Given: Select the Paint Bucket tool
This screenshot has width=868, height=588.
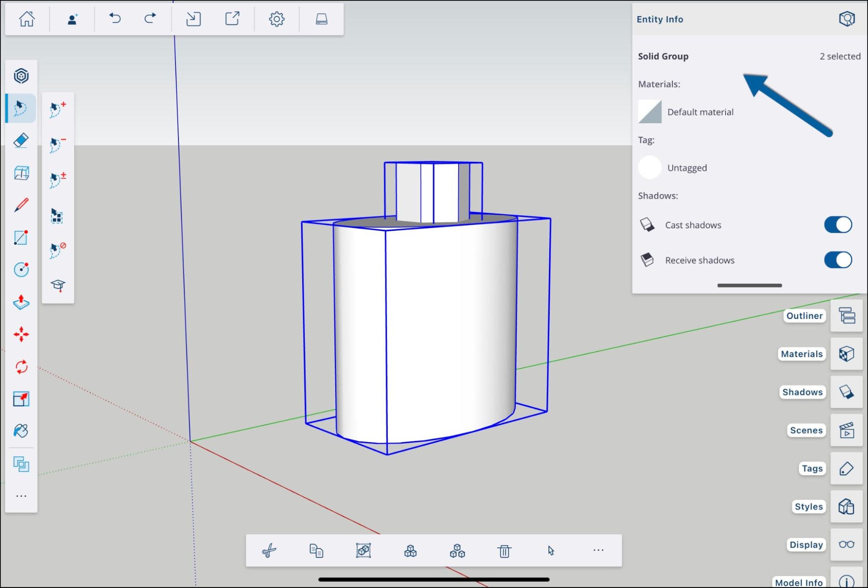Looking at the screenshot, I should [x=20, y=431].
